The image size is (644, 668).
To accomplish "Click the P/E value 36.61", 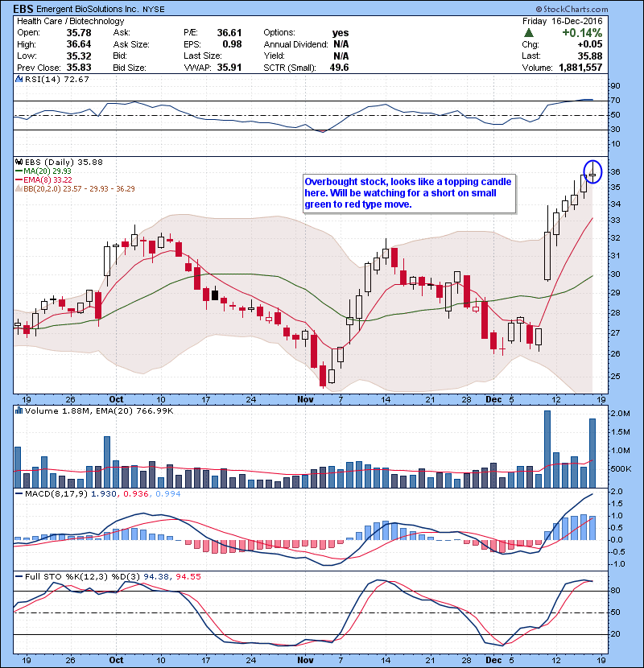I will pyautogui.click(x=229, y=32).
